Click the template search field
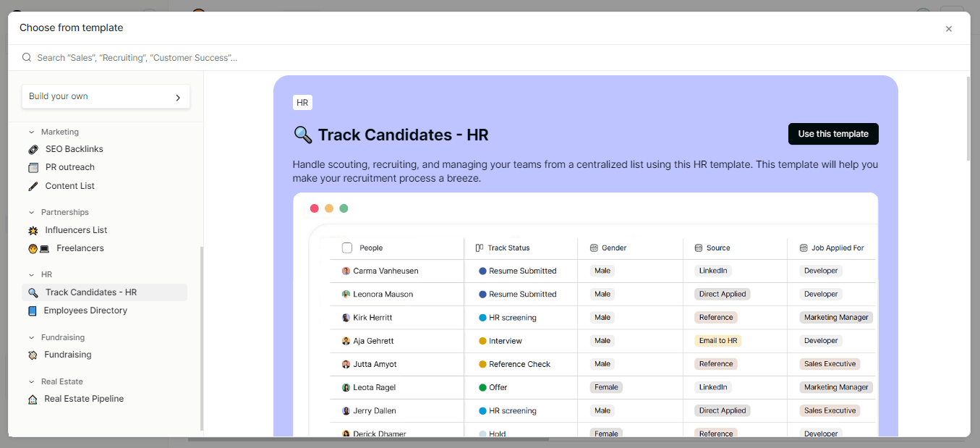Screen dimensions: 980x448 point(145,56)
